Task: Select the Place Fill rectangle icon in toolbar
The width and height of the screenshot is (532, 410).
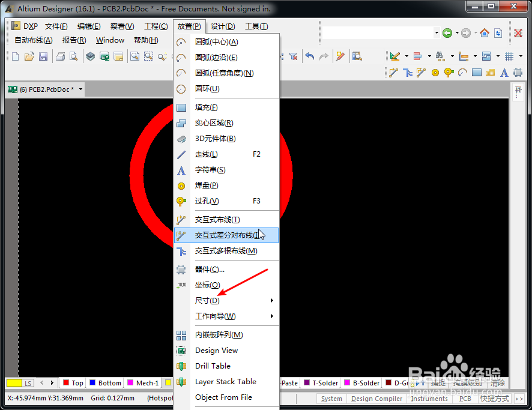Action: coord(477,73)
